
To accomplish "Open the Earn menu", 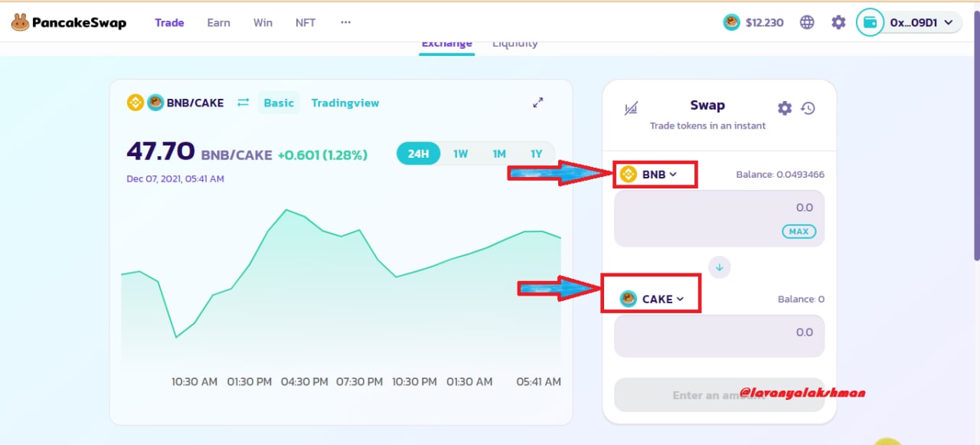I will click(218, 23).
